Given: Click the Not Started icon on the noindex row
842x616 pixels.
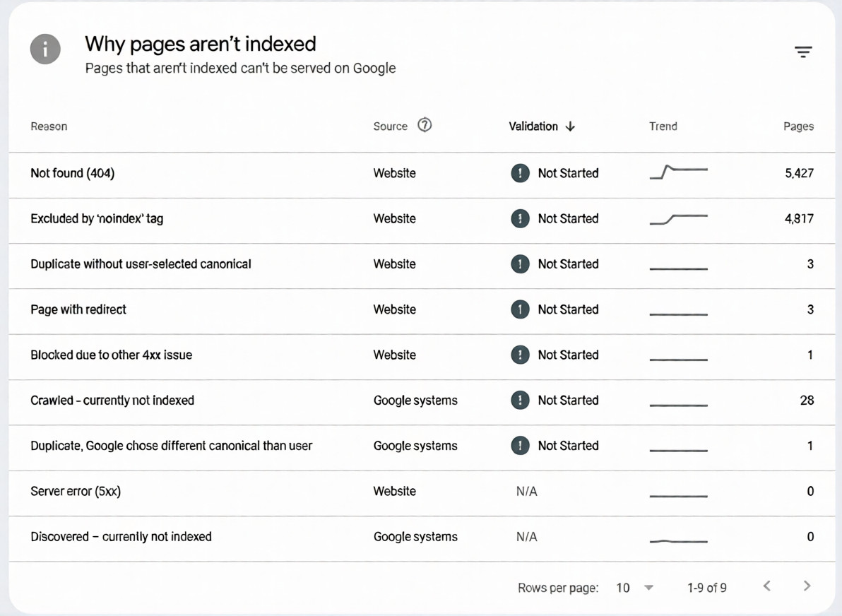Looking at the screenshot, I should click(521, 218).
